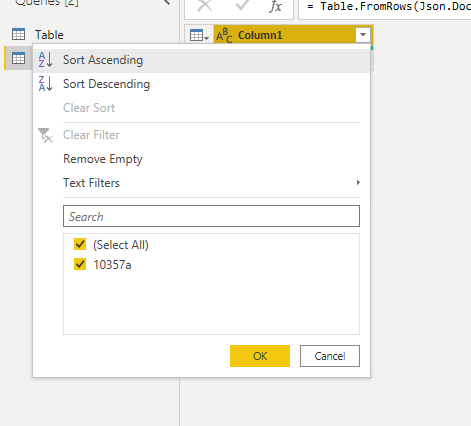471x426 pixels.
Task: Select the Table query in Queries pane
Action: (x=49, y=35)
